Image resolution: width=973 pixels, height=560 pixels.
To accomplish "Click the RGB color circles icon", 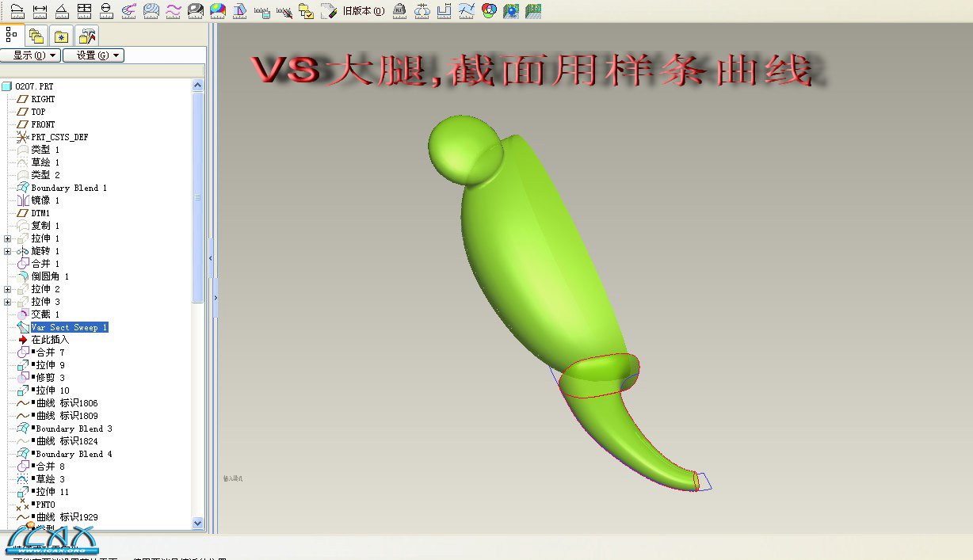I will [489, 11].
